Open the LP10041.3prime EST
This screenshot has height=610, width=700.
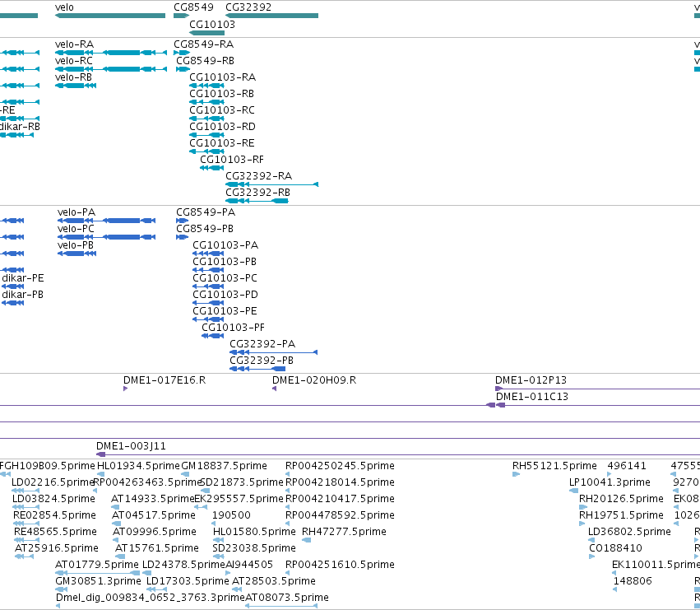point(573,491)
